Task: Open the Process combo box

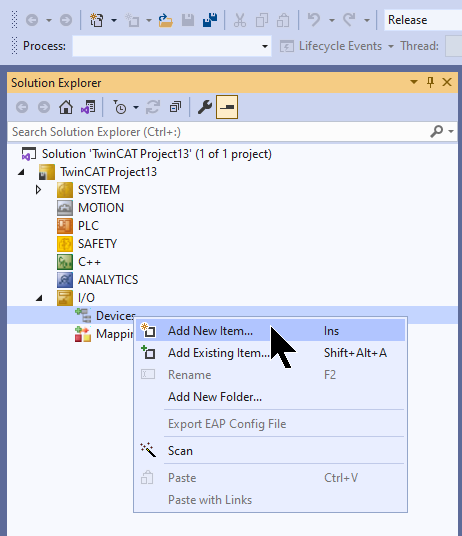Action: pyautogui.click(x=172, y=46)
